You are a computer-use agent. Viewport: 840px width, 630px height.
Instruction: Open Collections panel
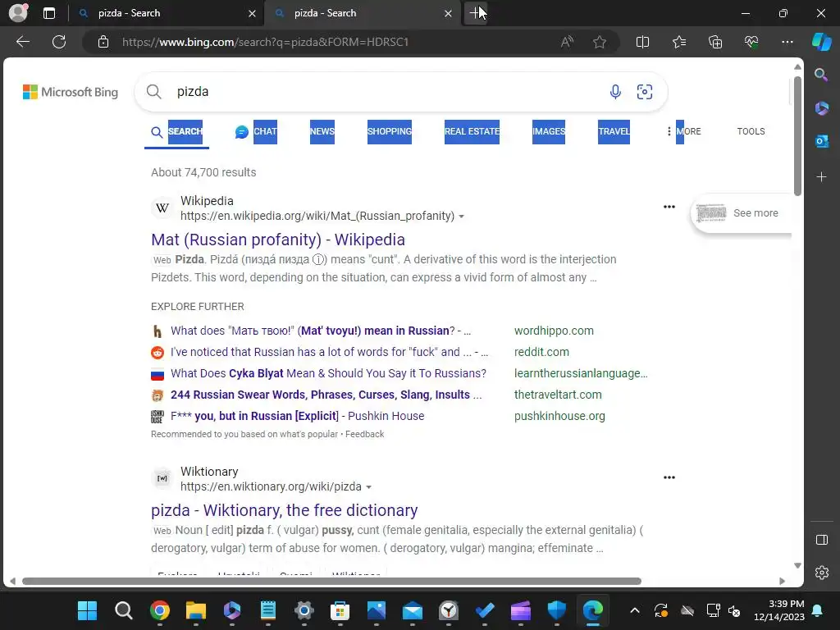[715, 42]
